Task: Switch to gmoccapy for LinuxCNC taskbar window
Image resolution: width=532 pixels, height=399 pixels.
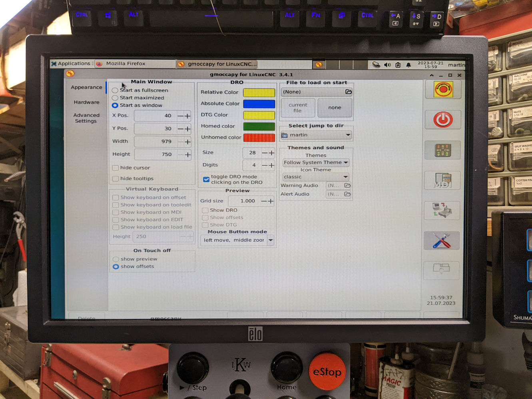Action: click(x=218, y=64)
